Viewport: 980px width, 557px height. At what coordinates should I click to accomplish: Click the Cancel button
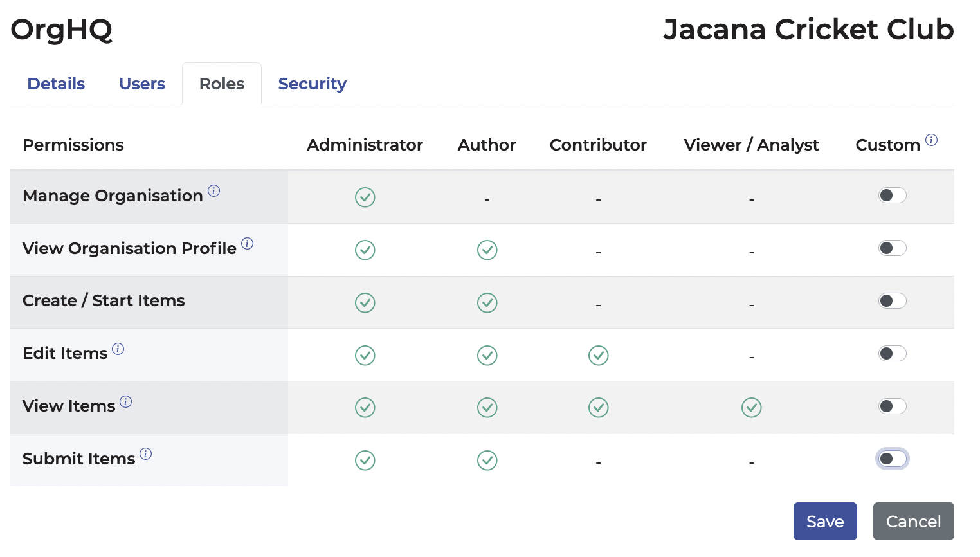913,522
